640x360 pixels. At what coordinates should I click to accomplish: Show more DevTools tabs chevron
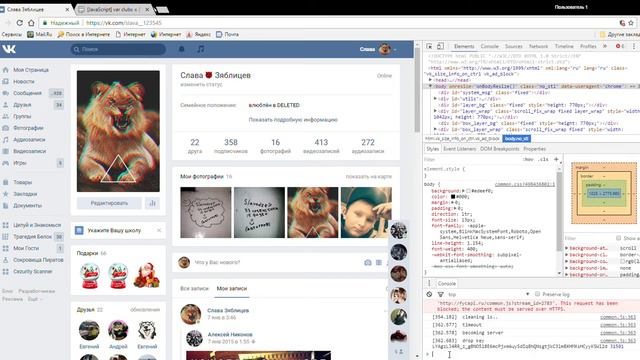click(x=605, y=46)
